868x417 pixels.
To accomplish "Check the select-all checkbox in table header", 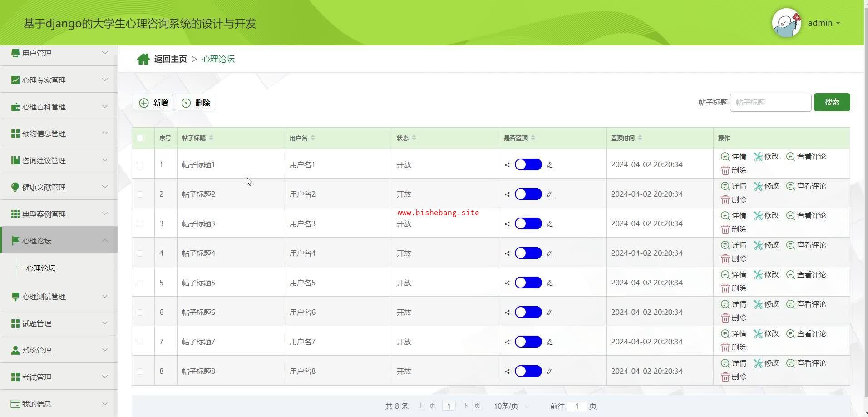I will point(140,138).
